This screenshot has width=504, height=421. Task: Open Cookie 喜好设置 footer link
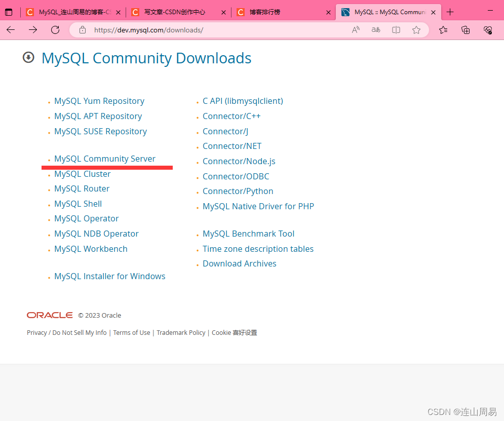click(x=235, y=333)
